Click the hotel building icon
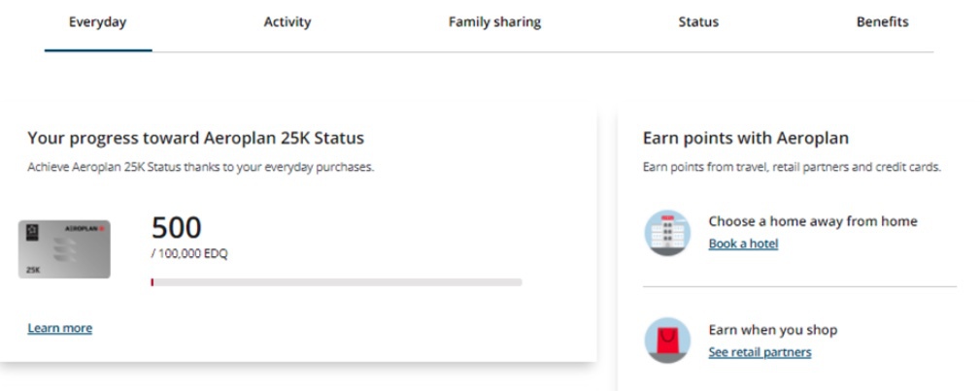 [x=667, y=233]
